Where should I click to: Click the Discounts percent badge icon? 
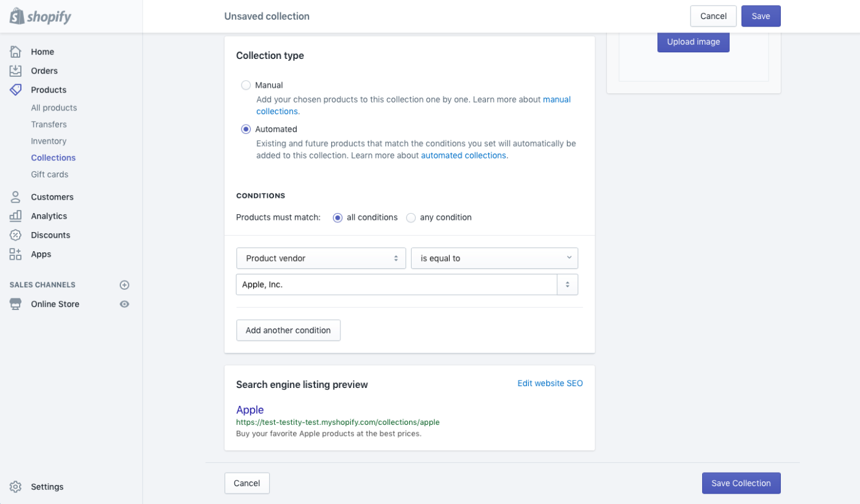[16, 235]
